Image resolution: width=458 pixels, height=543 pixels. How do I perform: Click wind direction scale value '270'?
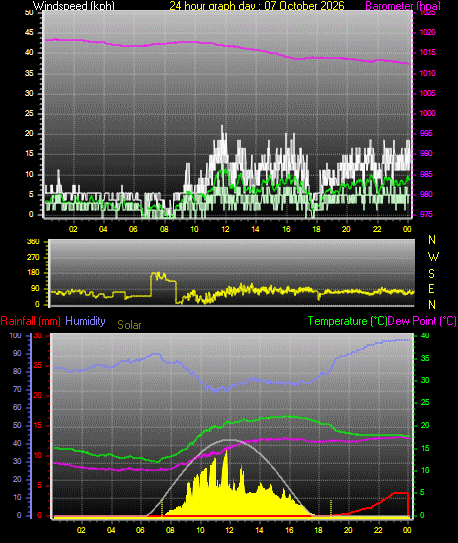(33, 258)
